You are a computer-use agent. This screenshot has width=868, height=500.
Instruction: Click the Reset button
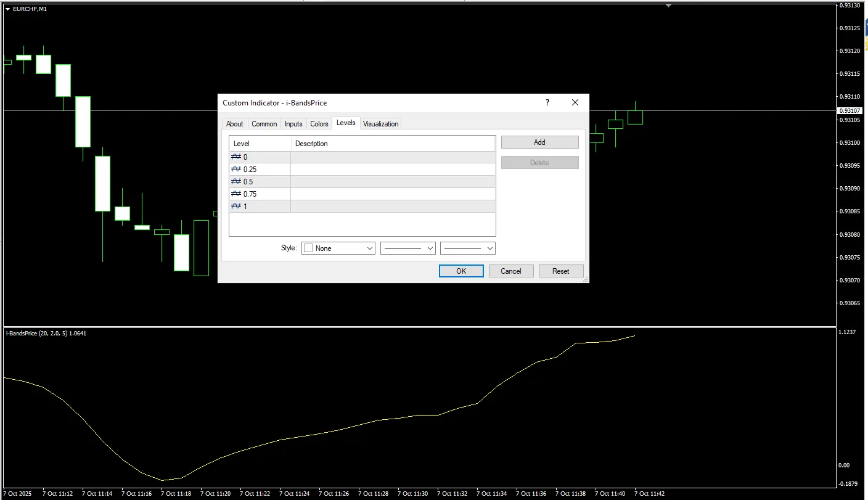click(560, 271)
